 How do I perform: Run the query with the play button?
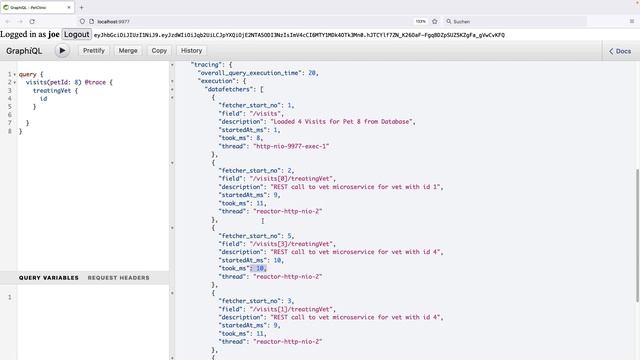click(62, 51)
